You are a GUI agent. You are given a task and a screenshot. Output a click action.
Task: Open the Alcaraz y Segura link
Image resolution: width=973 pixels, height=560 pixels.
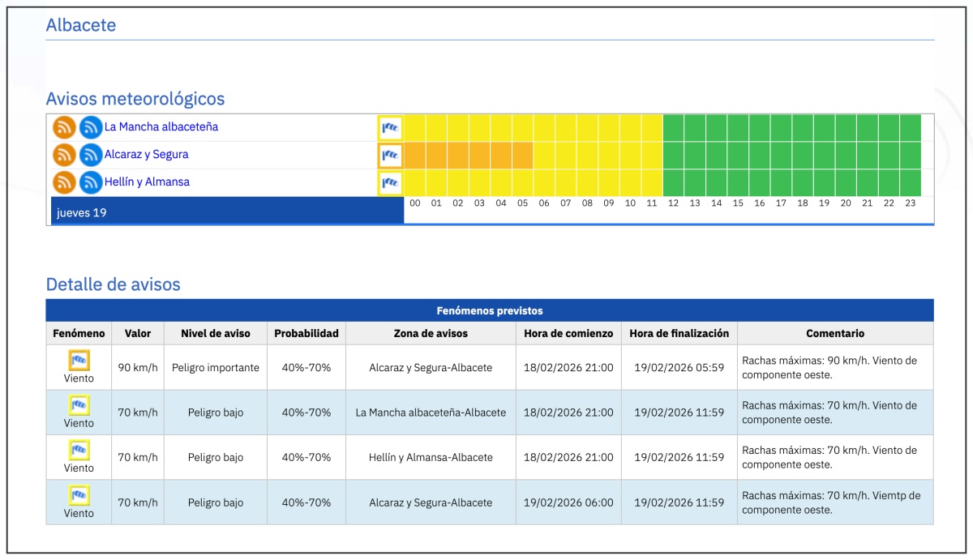tap(146, 155)
